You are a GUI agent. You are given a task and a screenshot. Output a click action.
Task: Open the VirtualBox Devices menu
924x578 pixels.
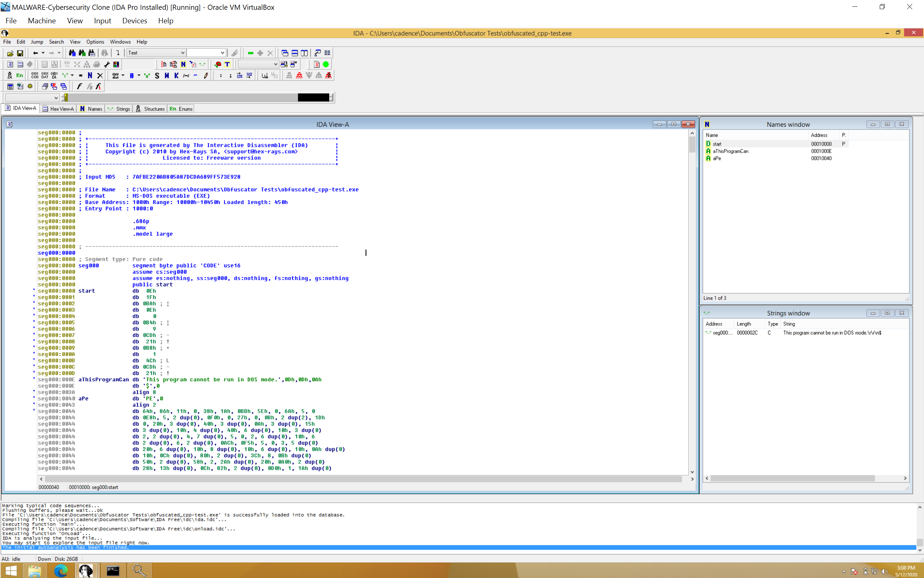[x=134, y=21]
